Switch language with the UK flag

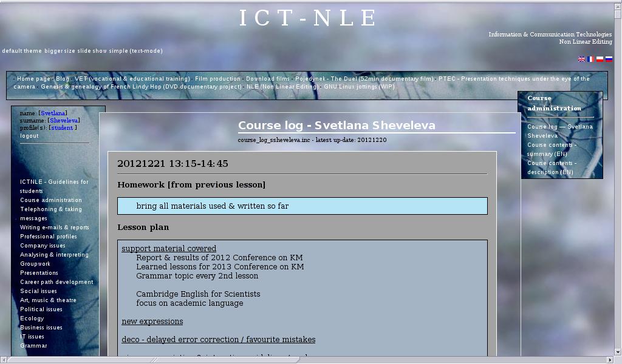click(581, 59)
